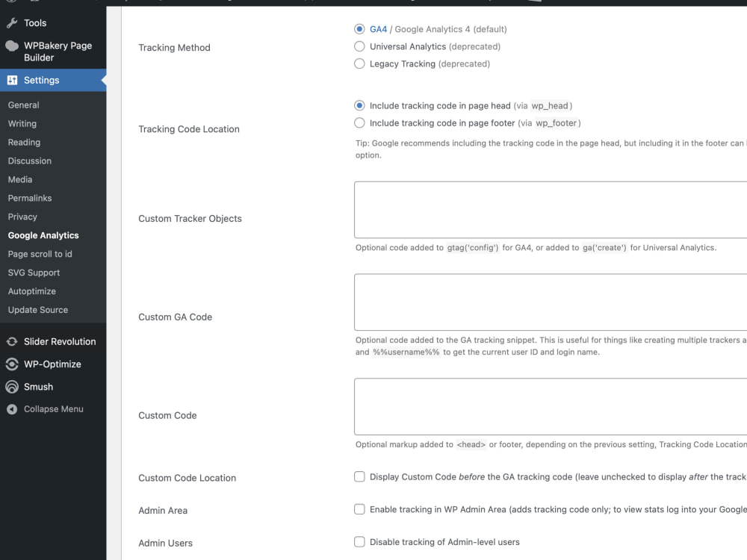
Task: Click the Custom Tracker Objects label
Action: [190, 219]
